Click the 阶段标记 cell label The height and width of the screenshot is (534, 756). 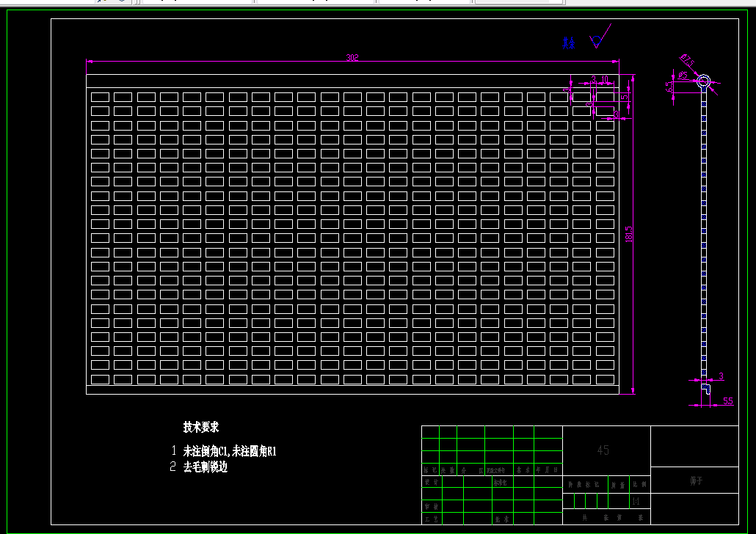pos(584,485)
